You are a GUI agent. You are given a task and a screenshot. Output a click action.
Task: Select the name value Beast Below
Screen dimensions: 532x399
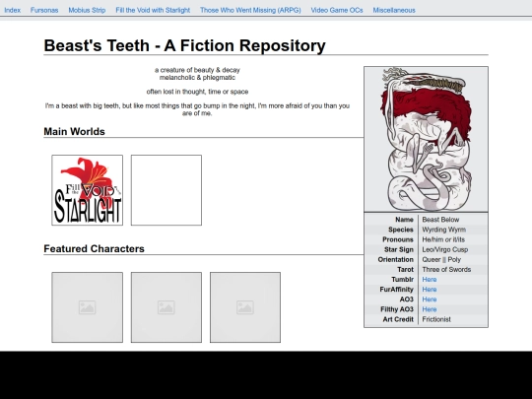440,220
